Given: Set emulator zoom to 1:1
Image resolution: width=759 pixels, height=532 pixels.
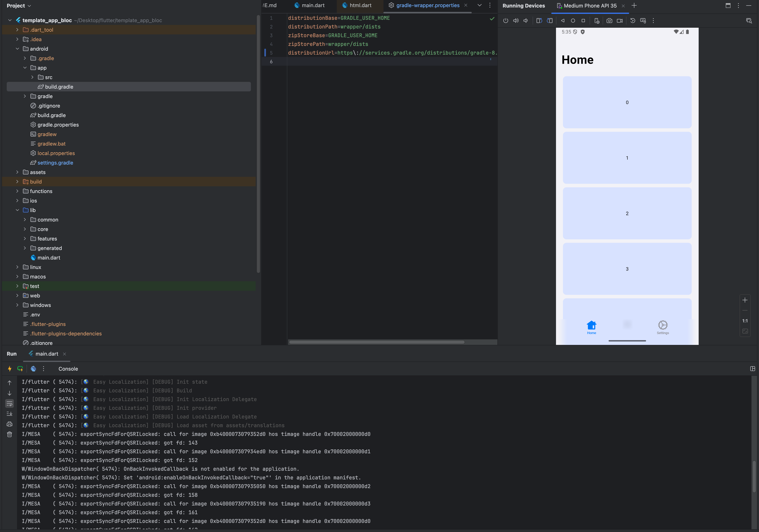Looking at the screenshot, I should (x=745, y=321).
